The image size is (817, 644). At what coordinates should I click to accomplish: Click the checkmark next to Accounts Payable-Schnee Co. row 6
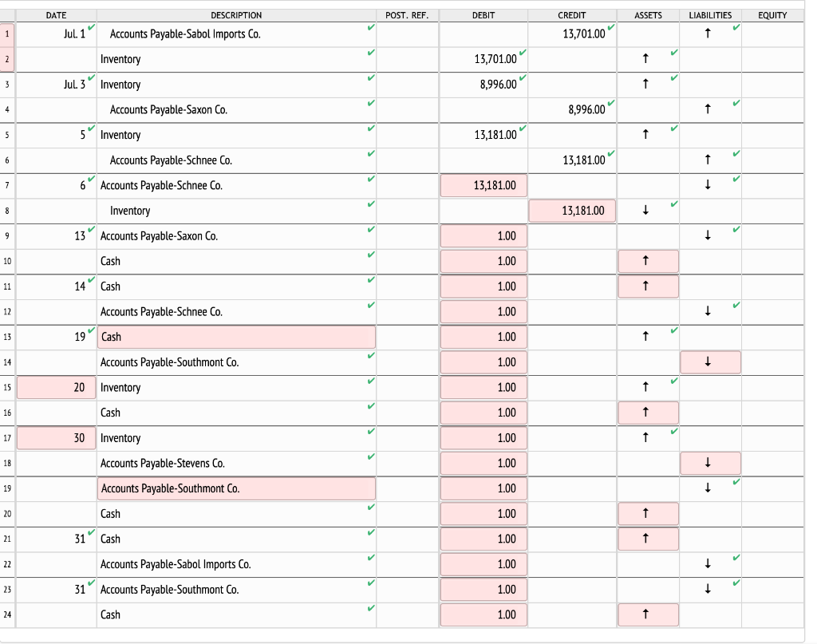tap(370, 154)
